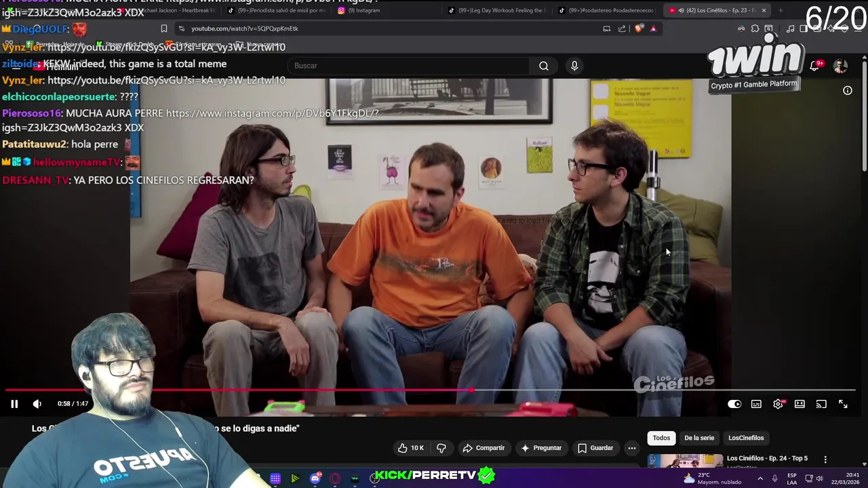The height and width of the screenshot is (488, 868).
Task: Seek on the red video progress bar
Action: pyautogui.click(x=431, y=390)
